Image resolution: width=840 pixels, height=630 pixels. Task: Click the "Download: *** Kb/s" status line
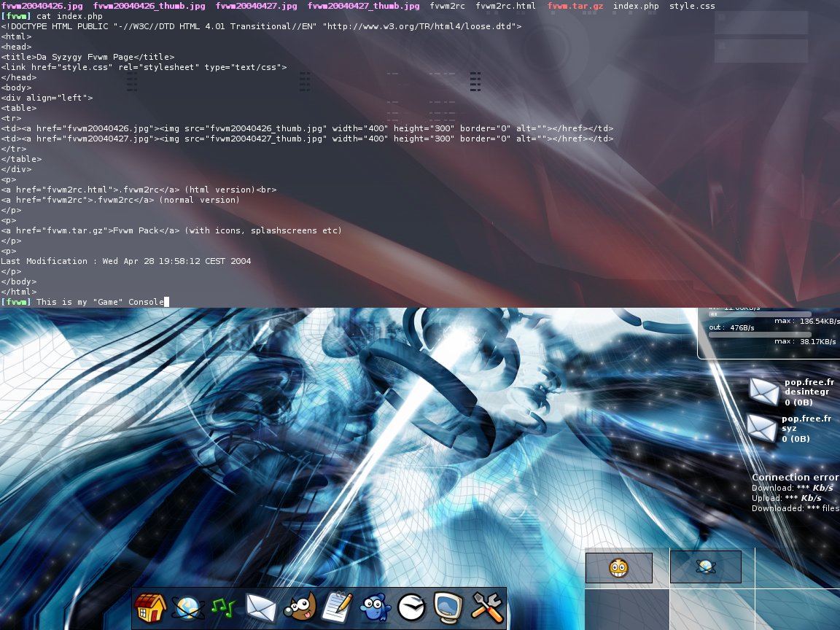(x=793, y=488)
